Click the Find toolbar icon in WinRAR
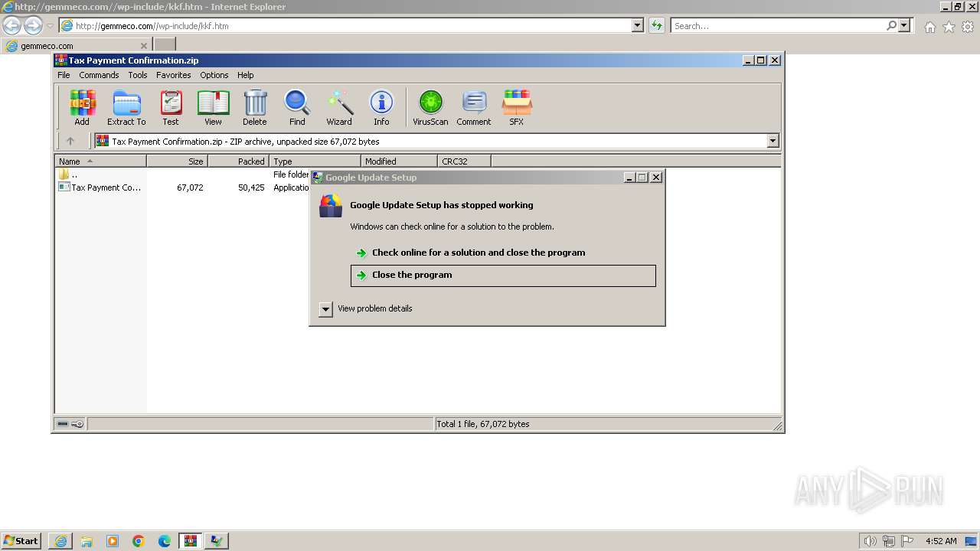 pos(297,108)
